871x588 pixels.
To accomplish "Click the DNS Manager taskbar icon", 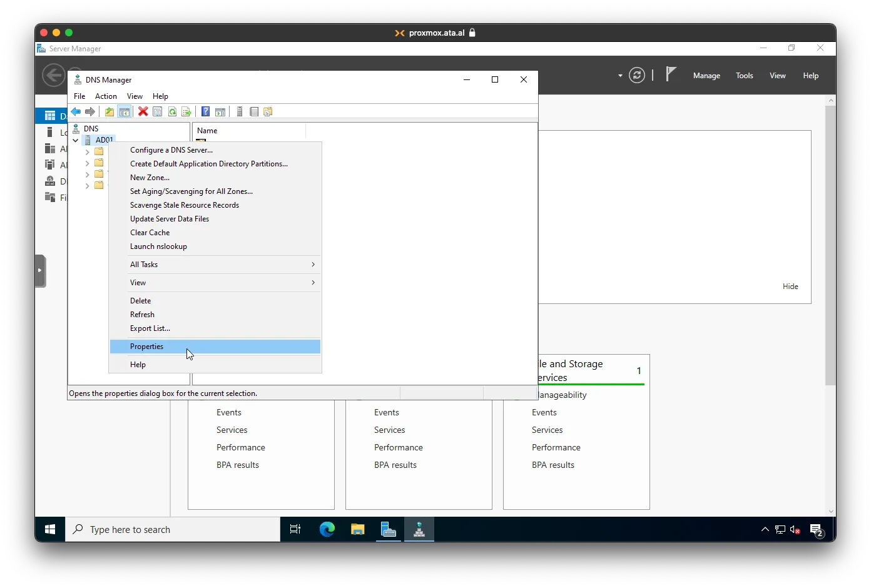I will coord(419,529).
